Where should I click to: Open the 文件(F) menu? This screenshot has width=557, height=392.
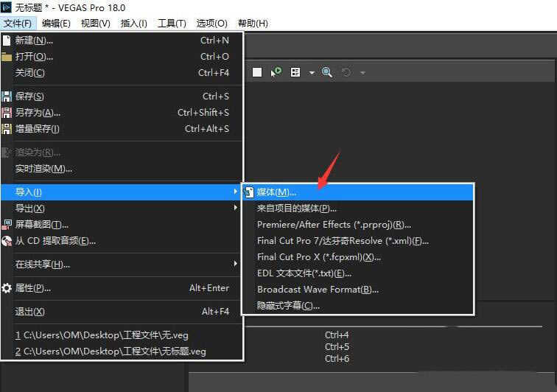(18, 24)
